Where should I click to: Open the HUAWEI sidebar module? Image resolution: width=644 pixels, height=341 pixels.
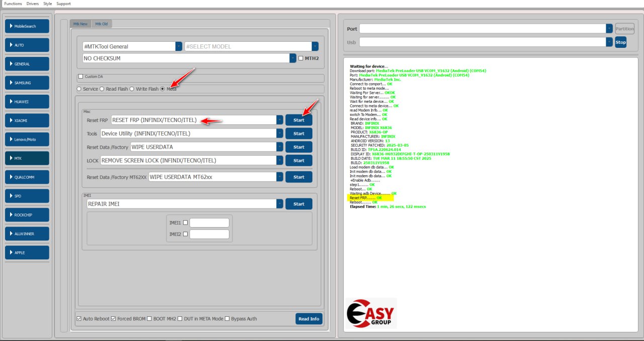click(x=27, y=102)
